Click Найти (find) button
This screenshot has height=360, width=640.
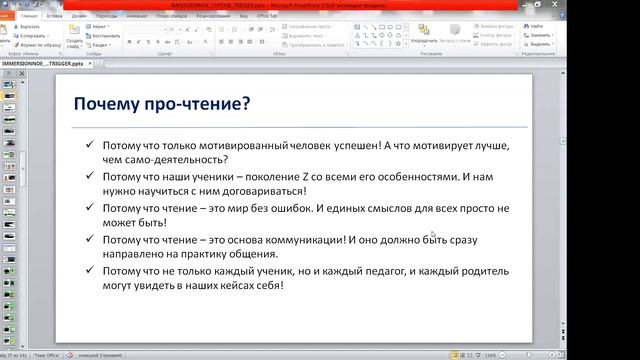(533, 26)
